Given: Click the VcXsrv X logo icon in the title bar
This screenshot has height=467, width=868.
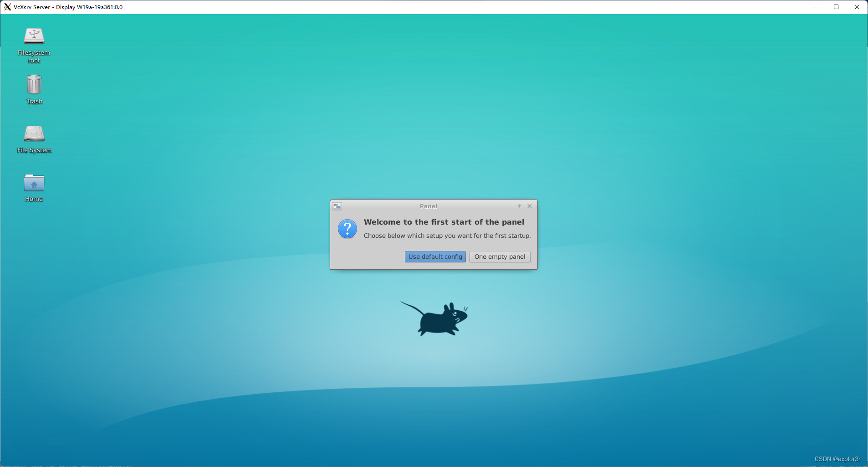Looking at the screenshot, I should point(7,7).
